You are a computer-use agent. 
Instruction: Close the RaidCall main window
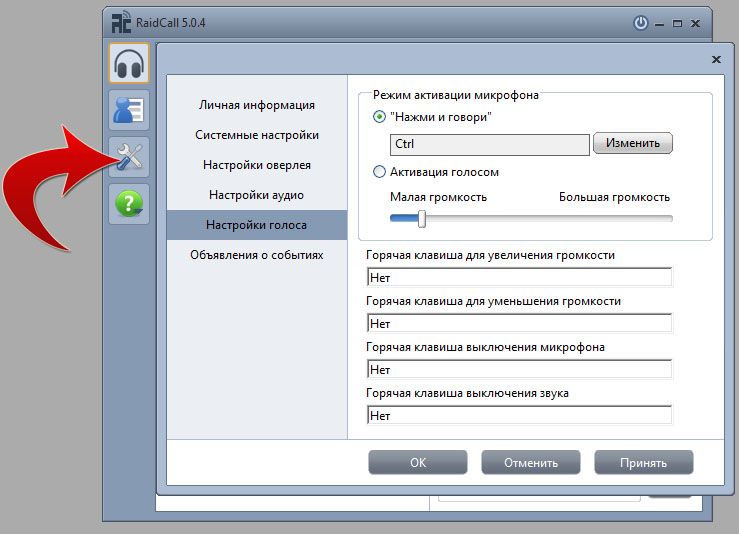695,24
